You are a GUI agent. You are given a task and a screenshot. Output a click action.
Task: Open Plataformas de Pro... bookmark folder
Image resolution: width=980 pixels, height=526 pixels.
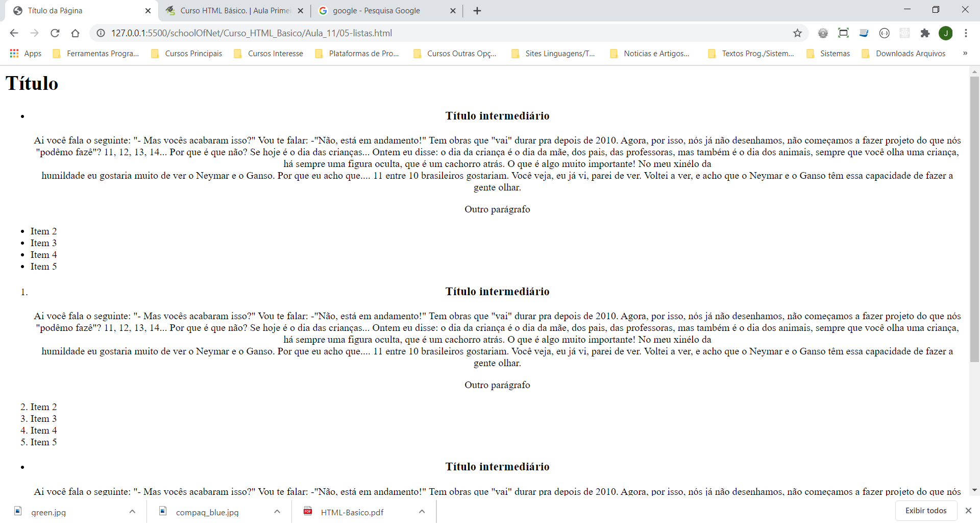(x=357, y=54)
